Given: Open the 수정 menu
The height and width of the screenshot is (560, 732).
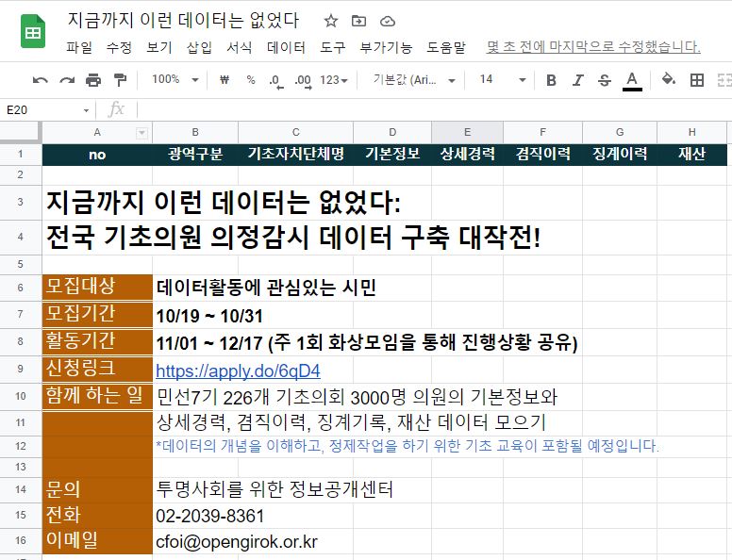Looking at the screenshot, I should pos(119,47).
